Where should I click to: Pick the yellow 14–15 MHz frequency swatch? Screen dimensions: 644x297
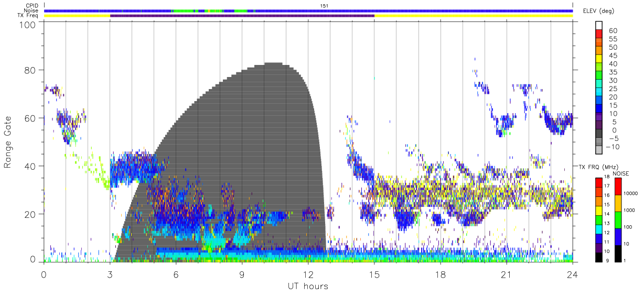[598, 210]
